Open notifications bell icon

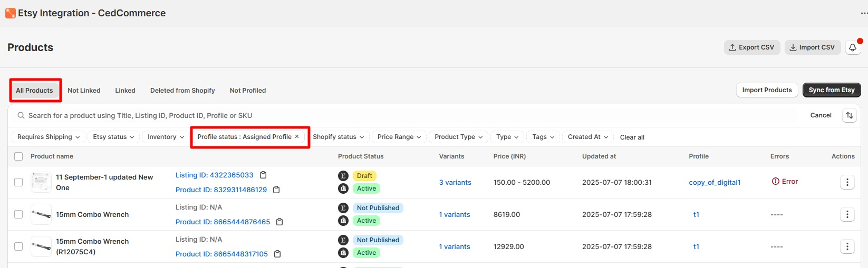(853, 47)
